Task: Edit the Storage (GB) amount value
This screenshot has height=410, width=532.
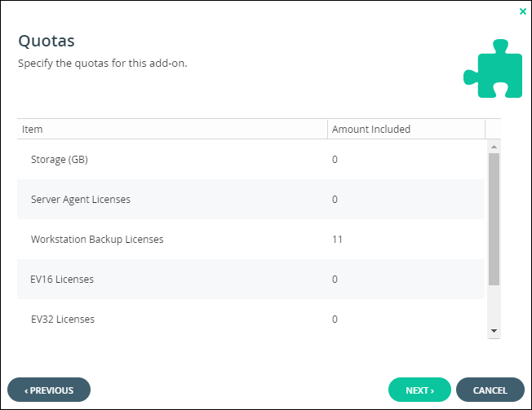Action: (x=335, y=159)
